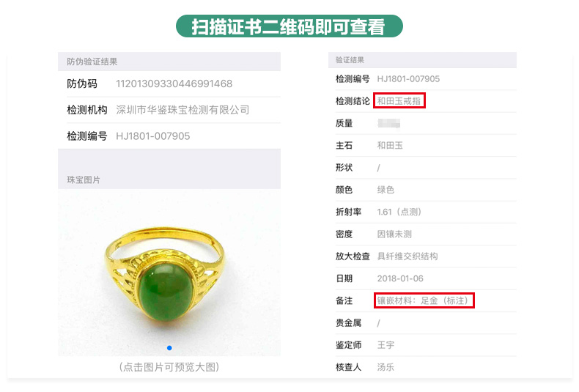Viewport: 579px width, 392px height.
Task: Click test number HJ1801-007905 in right panel
Action: 408,79
